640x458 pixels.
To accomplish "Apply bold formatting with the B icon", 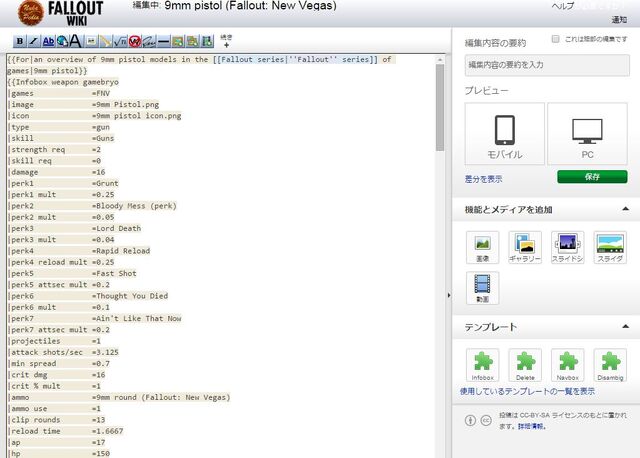I will 19,41.
